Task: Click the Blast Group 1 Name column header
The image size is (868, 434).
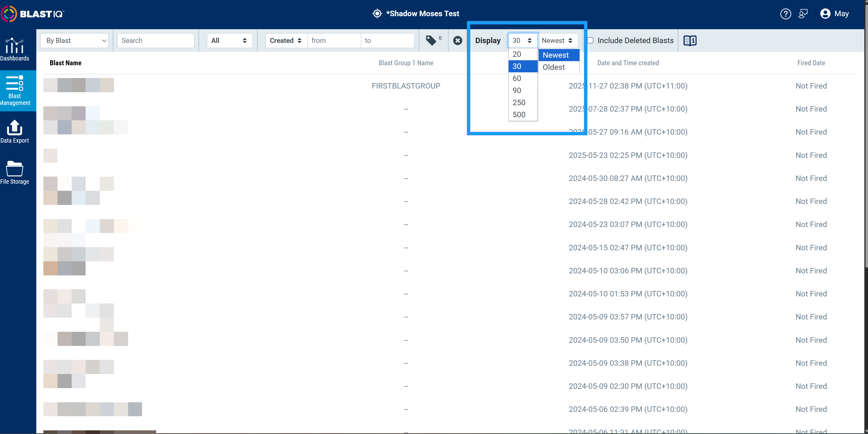Action: point(406,63)
